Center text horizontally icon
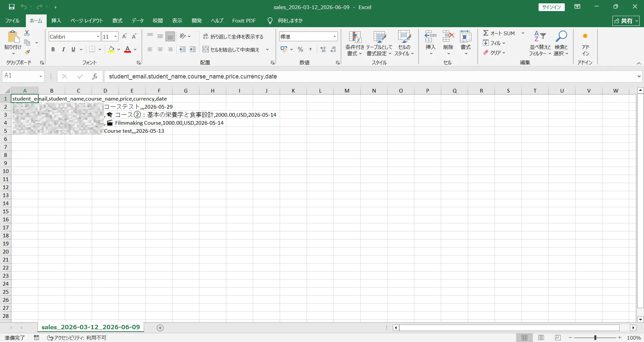The height and width of the screenshot is (342, 644). tap(160, 50)
